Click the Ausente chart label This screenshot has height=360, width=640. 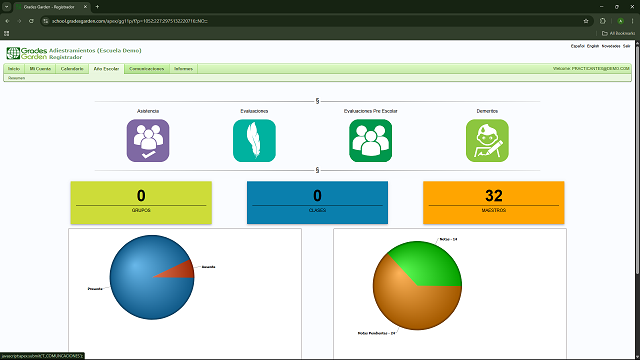[x=208, y=267]
